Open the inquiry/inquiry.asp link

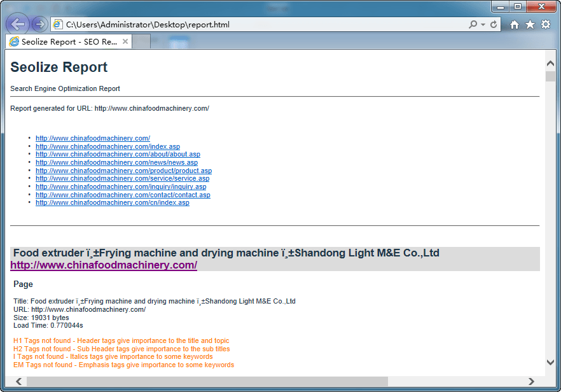click(121, 186)
